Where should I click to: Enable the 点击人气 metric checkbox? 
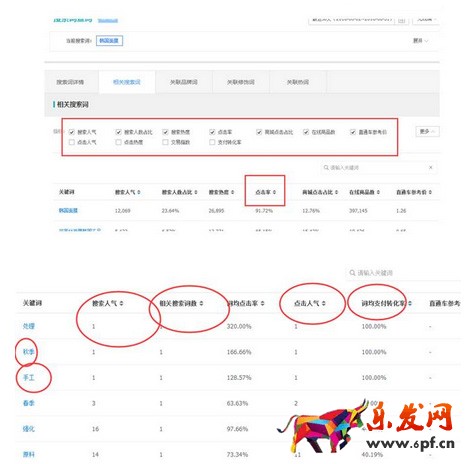[72, 142]
